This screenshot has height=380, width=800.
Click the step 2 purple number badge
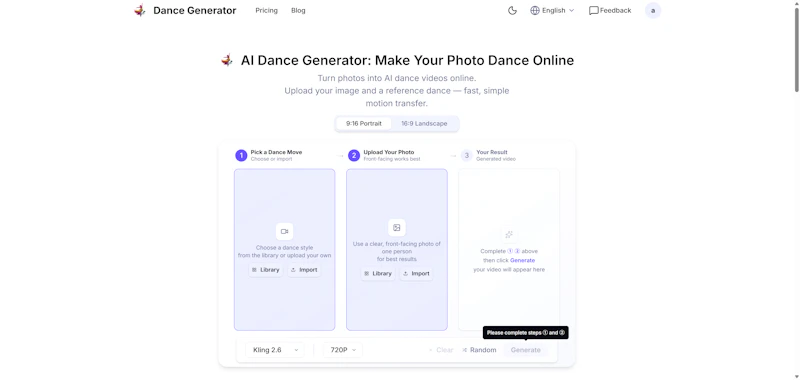pyautogui.click(x=354, y=155)
